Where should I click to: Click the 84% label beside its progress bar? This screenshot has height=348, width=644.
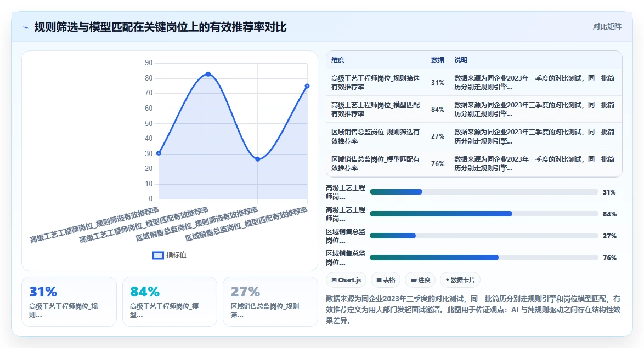click(609, 214)
